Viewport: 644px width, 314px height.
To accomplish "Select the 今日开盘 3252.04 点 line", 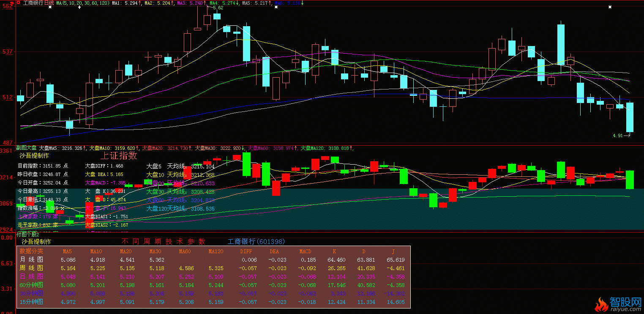I will coord(43,183).
